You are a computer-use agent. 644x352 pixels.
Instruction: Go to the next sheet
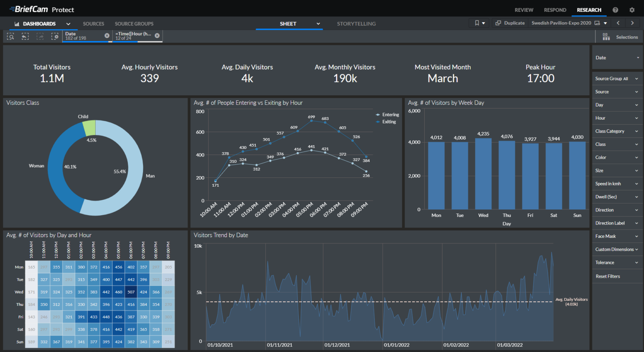coord(632,23)
